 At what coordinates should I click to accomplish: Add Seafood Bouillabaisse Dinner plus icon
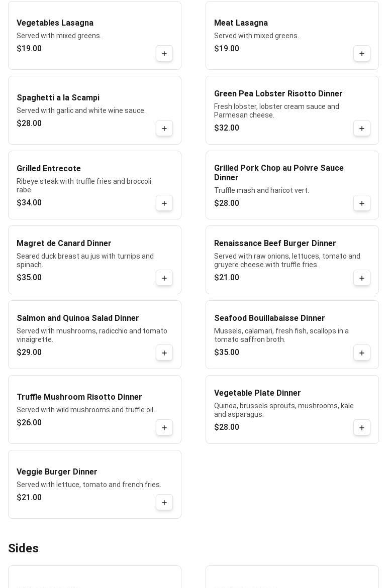click(x=362, y=353)
